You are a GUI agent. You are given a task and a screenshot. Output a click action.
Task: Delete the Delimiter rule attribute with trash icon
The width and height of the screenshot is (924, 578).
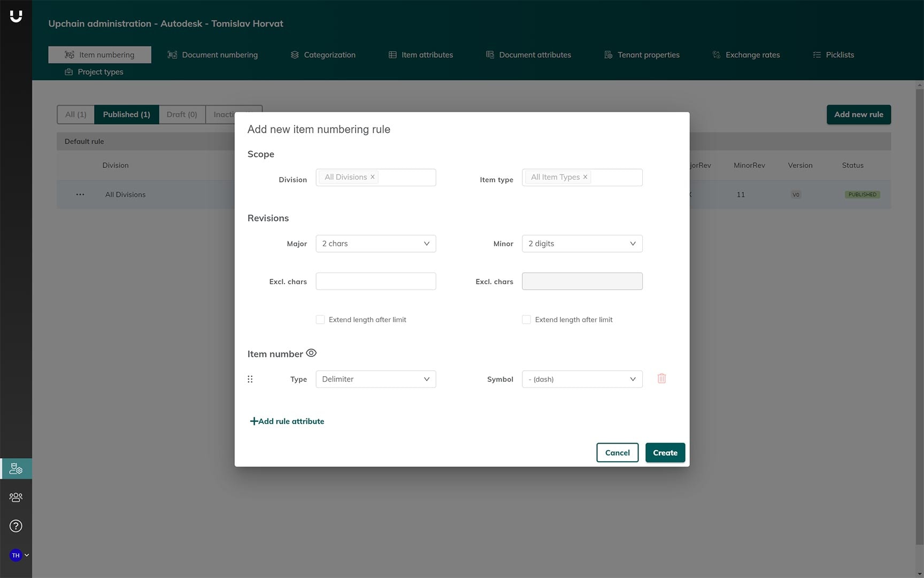click(x=661, y=379)
